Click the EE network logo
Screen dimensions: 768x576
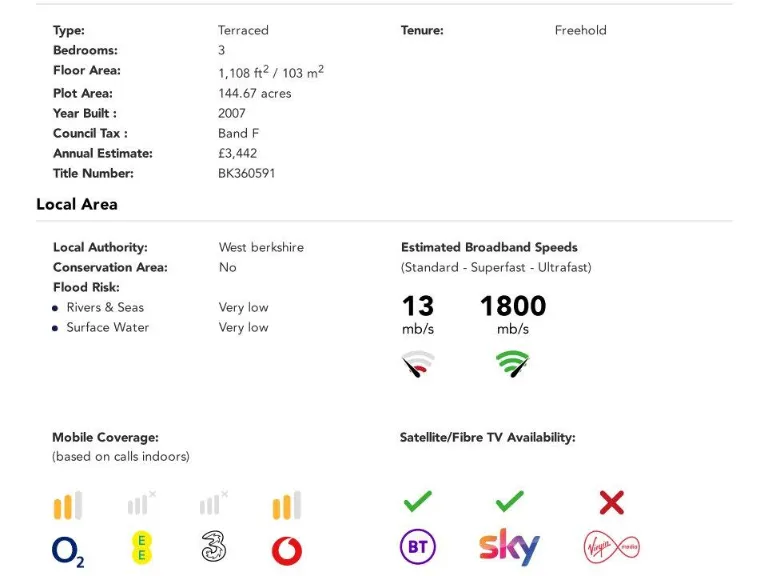[142, 548]
